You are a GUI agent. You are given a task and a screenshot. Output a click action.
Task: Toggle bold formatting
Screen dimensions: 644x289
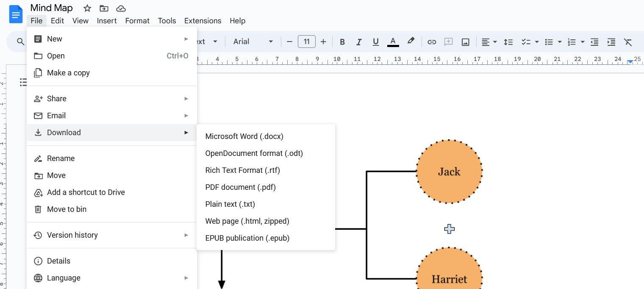342,42
